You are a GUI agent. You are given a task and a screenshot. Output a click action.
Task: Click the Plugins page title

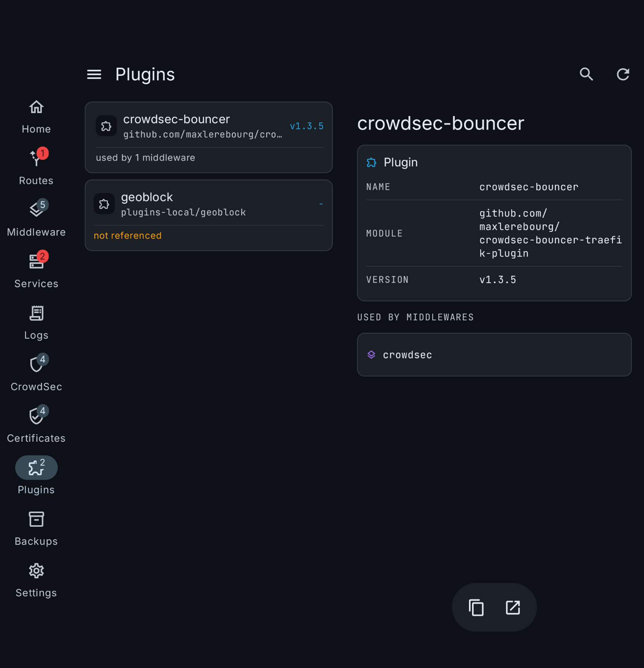coord(145,75)
